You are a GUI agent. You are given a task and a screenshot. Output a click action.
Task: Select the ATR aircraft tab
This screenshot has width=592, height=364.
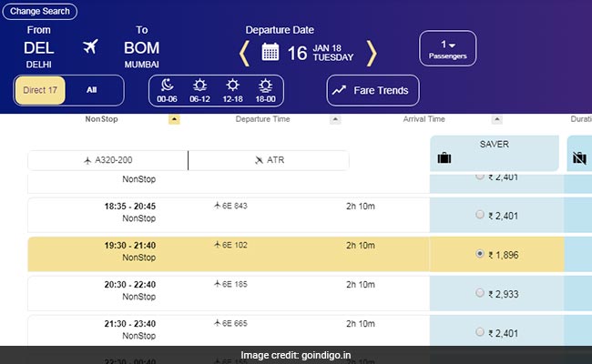point(269,160)
